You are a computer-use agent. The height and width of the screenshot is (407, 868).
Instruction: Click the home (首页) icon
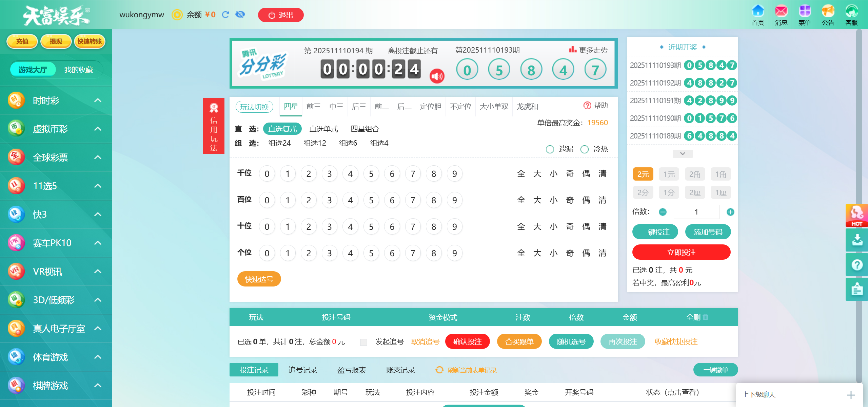757,11
